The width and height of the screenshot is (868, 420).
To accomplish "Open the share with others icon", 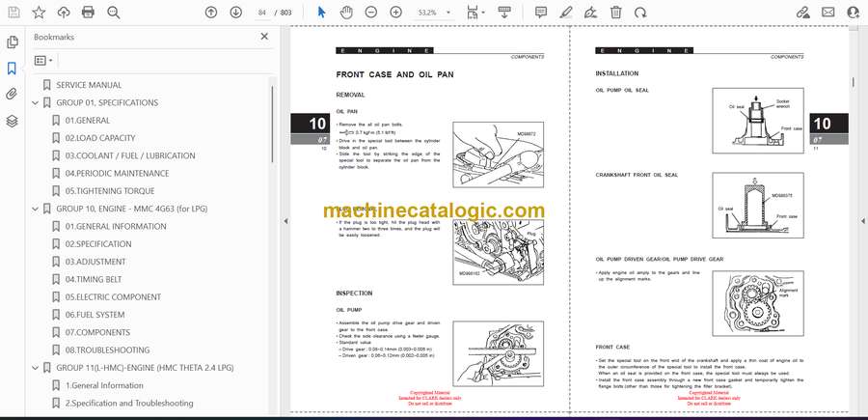I will pyautogui.click(x=854, y=13).
